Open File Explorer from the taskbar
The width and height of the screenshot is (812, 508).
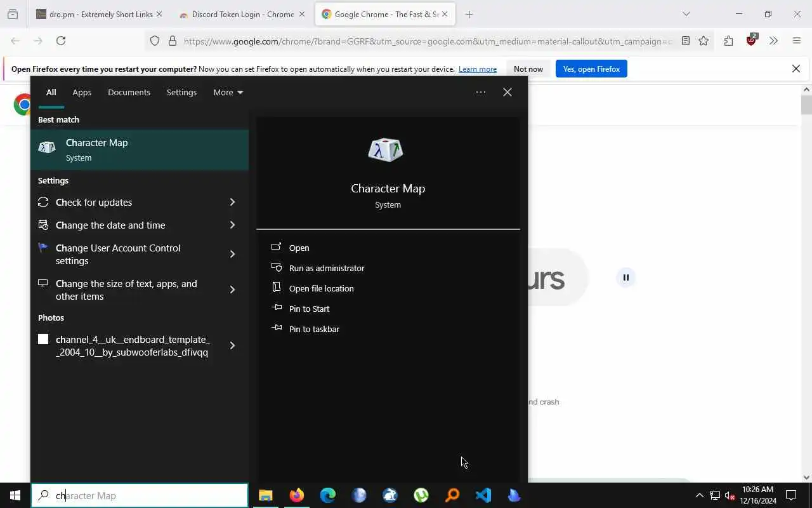coord(265,495)
